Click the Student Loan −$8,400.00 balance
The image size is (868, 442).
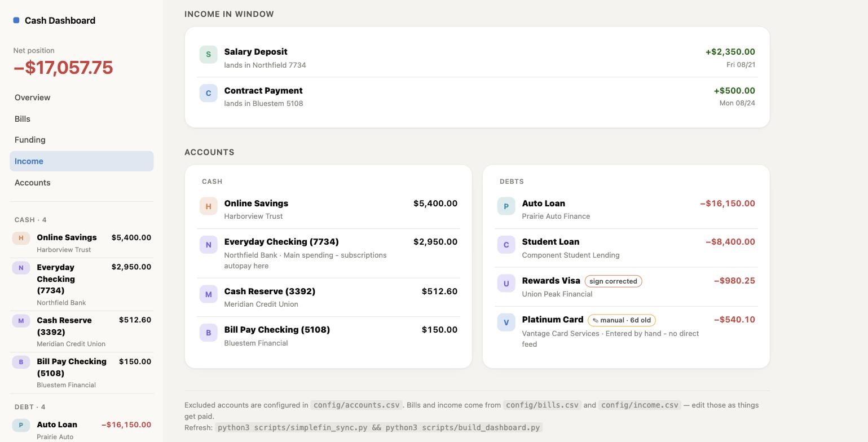[x=730, y=242]
